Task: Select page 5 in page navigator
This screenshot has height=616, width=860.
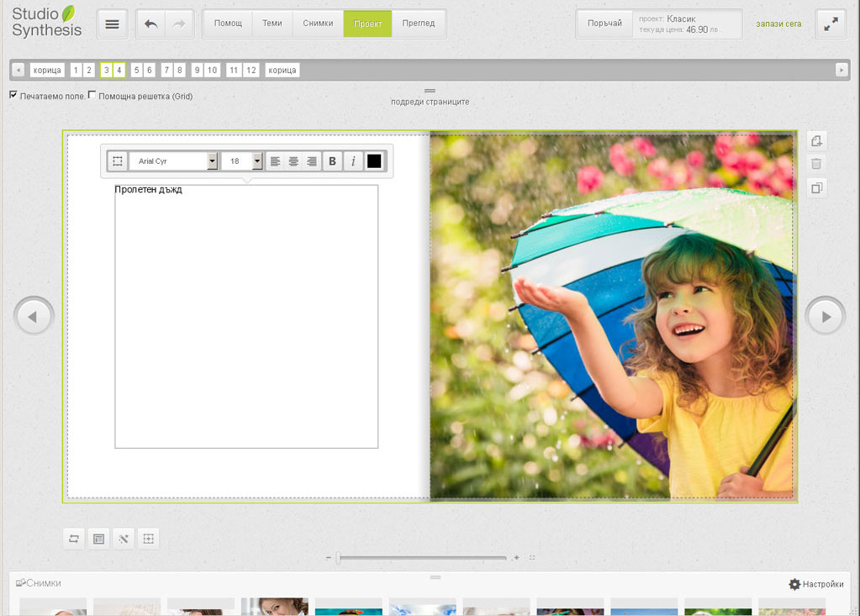Action: pos(136,71)
